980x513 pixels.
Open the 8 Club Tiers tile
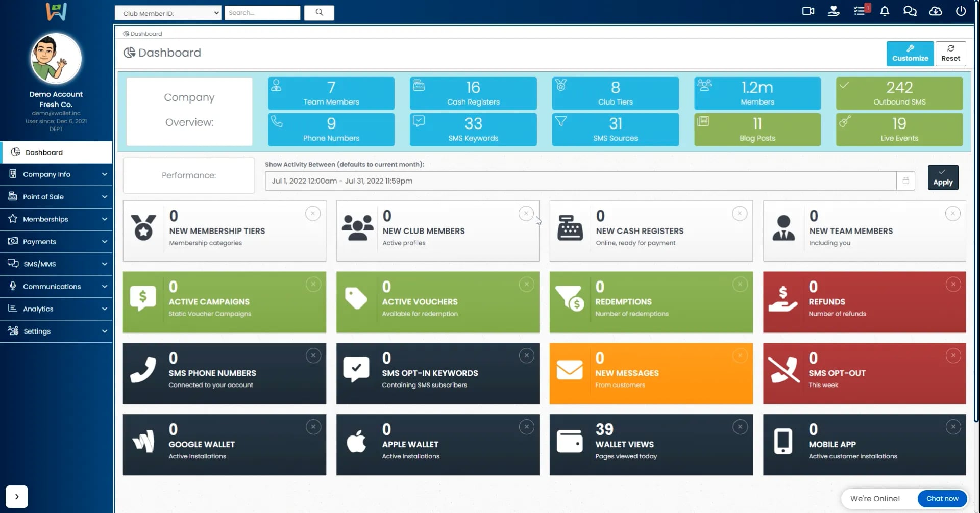point(616,93)
